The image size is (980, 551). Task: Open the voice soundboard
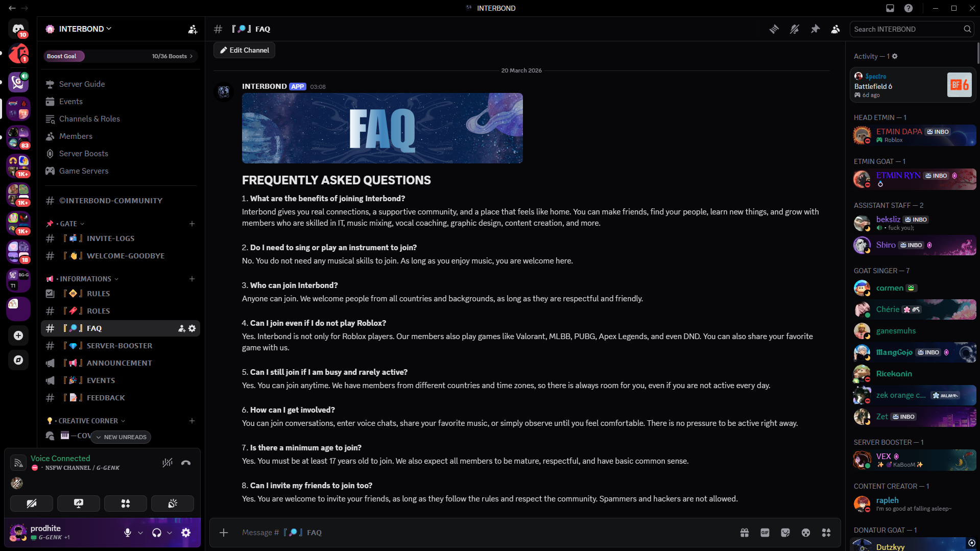point(173,504)
